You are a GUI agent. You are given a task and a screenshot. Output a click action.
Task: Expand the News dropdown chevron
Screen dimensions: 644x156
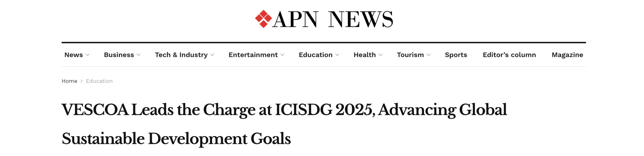[x=88, y=55]
